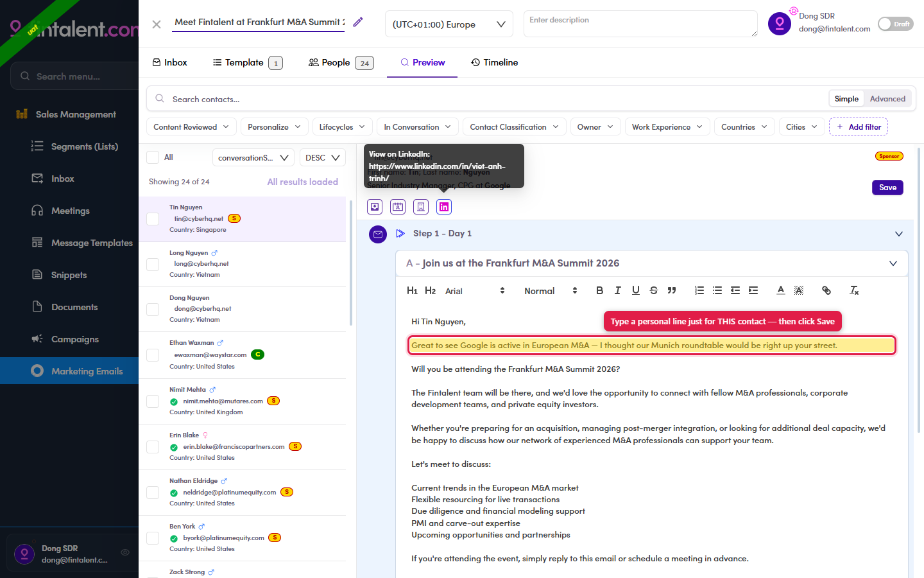Screen dimensions: 924x578
Task: Create a numbered list
Action: pos(699,290)
